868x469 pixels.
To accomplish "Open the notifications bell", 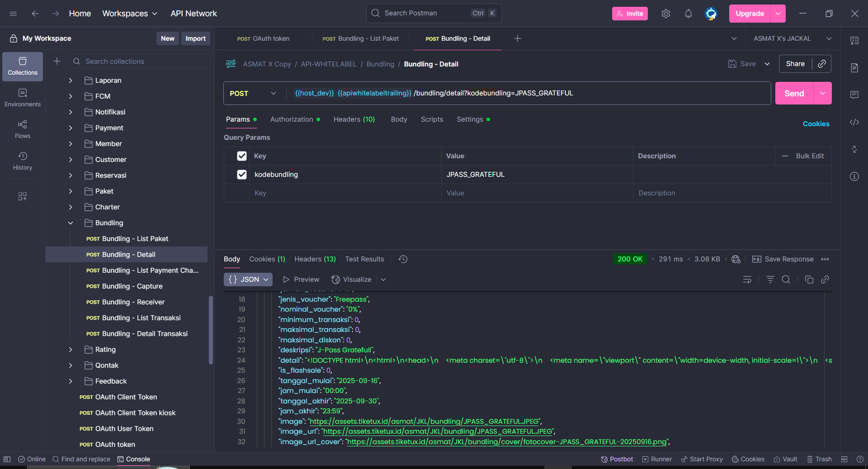I will click(688, 14).
